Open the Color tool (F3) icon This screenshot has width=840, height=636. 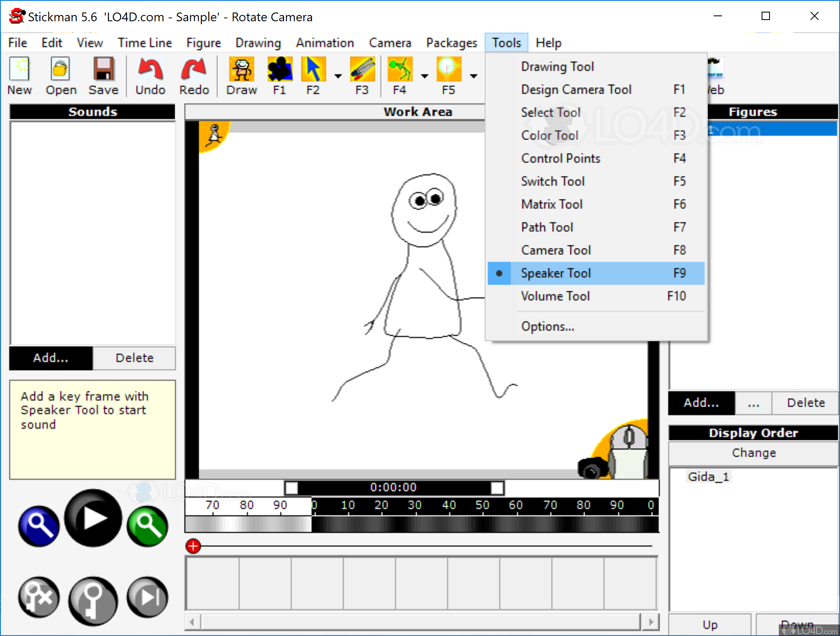(x=362, y=69)
